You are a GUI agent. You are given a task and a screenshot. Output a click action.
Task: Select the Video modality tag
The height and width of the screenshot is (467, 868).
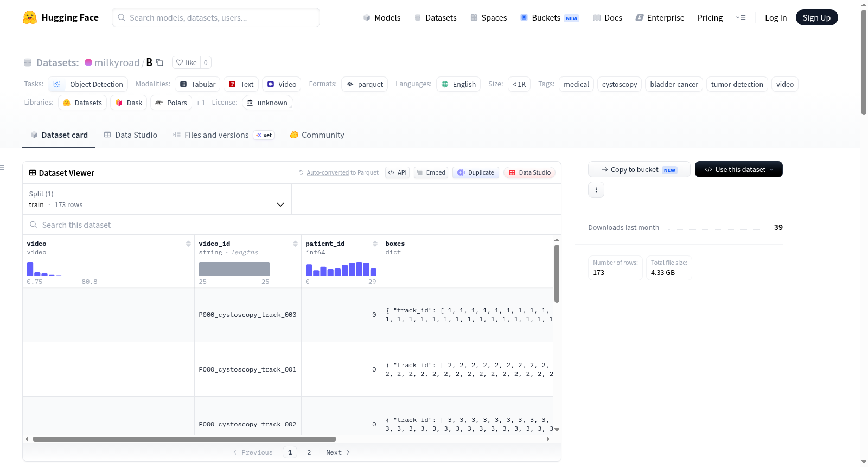[x=282, y=84]
